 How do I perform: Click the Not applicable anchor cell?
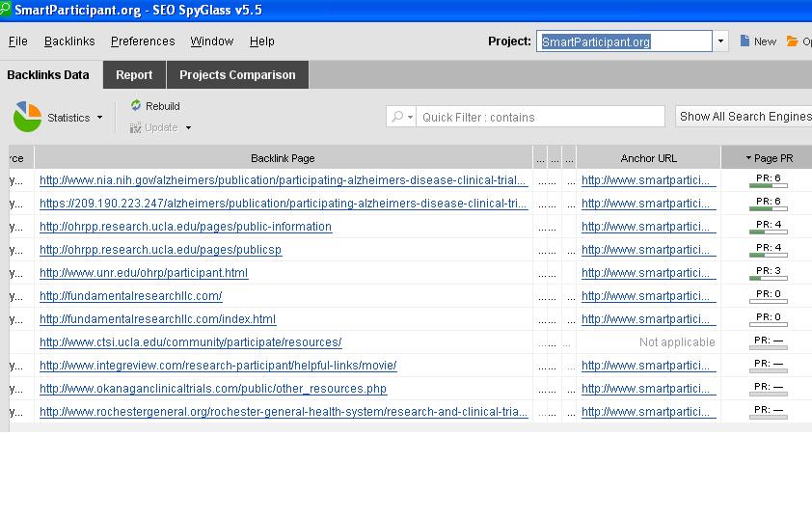point(677,342)
